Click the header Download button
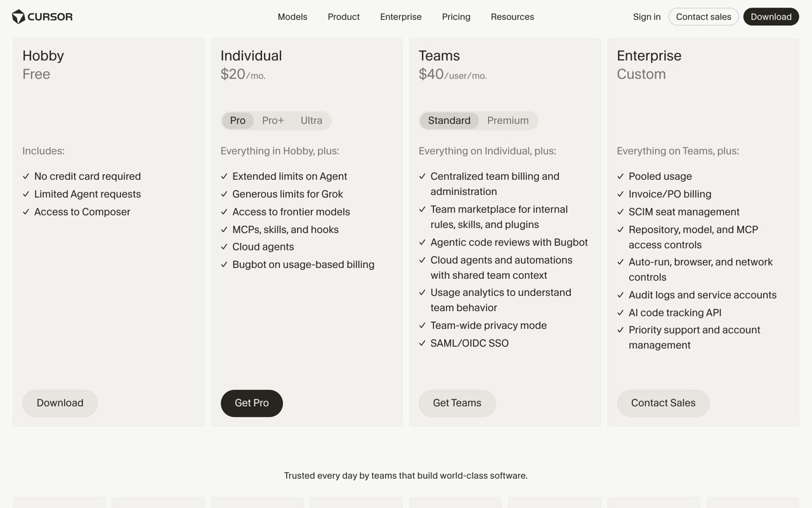 click(x=771, y=17)
